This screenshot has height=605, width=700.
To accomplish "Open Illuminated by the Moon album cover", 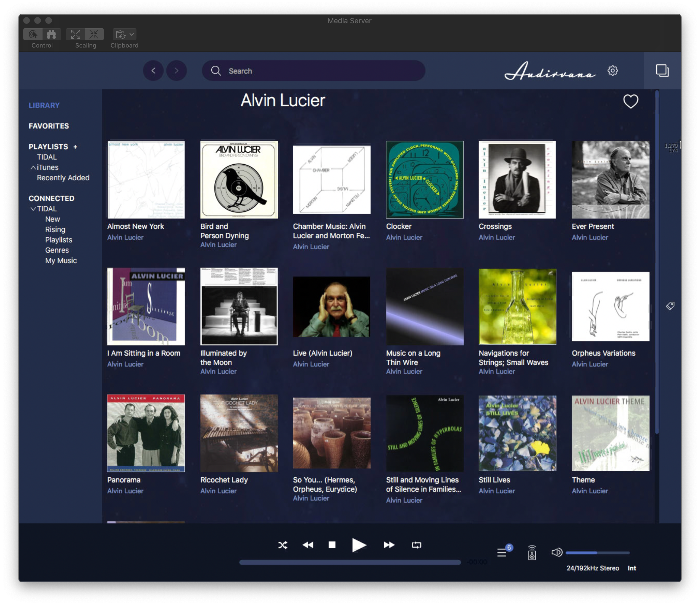I will click(239, 306).
